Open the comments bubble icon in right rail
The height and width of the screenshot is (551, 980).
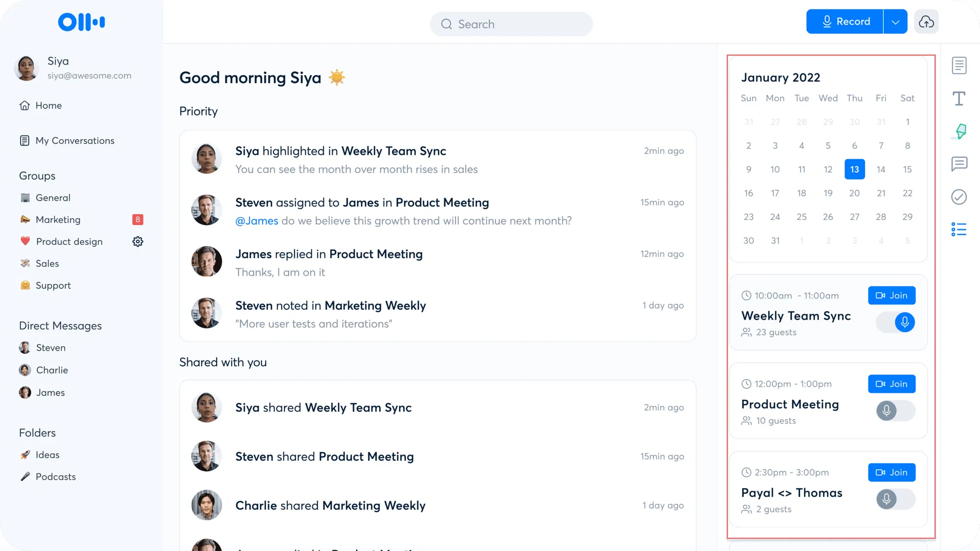(959, 164)
